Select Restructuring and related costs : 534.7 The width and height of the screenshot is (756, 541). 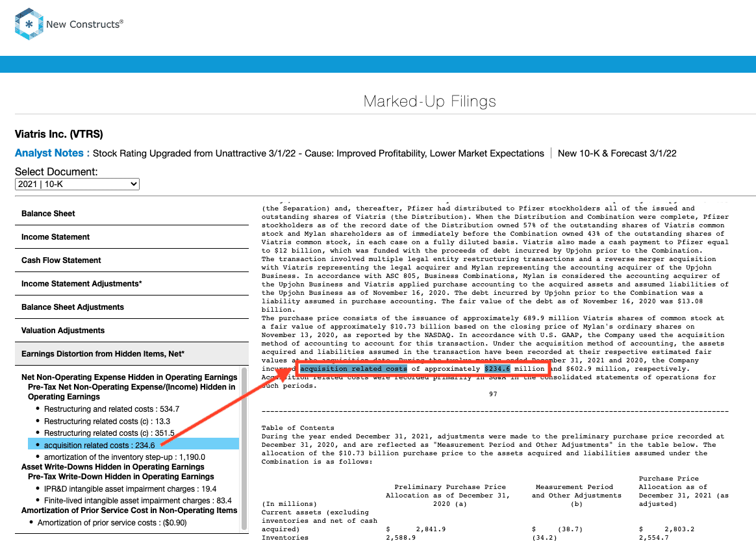111,409
